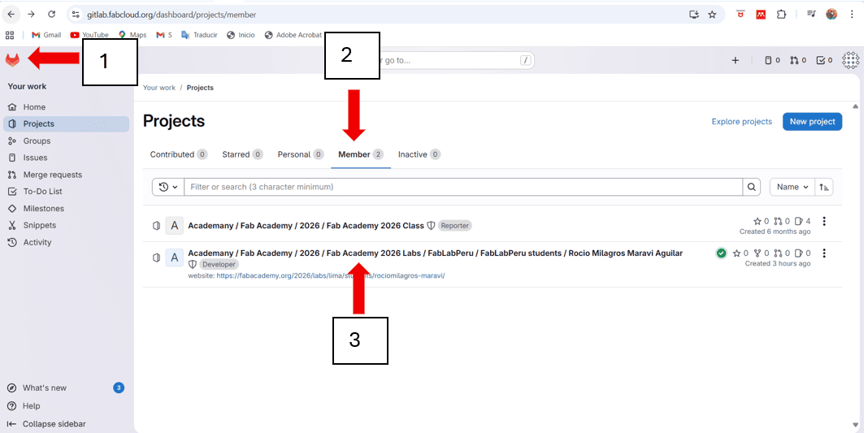The image size is (868, 433).
Task: Switch to the Starred tab
Action: 242,154
